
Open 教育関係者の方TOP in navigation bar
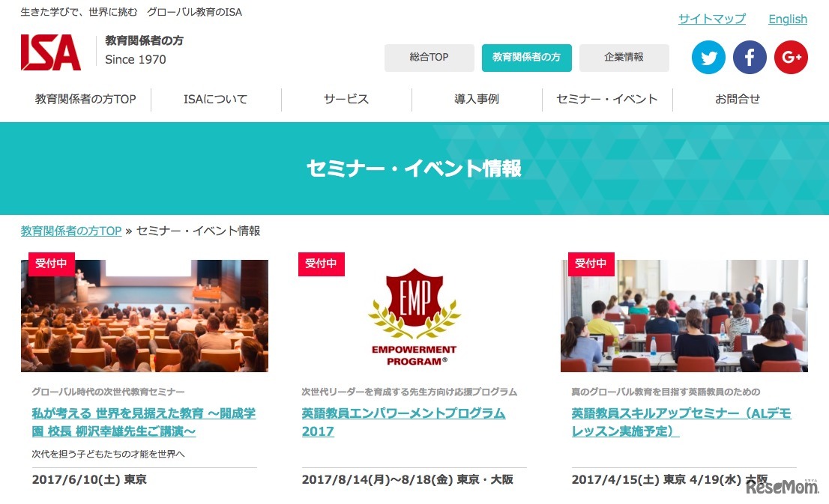pyautogui.click(x=85, y=100)
